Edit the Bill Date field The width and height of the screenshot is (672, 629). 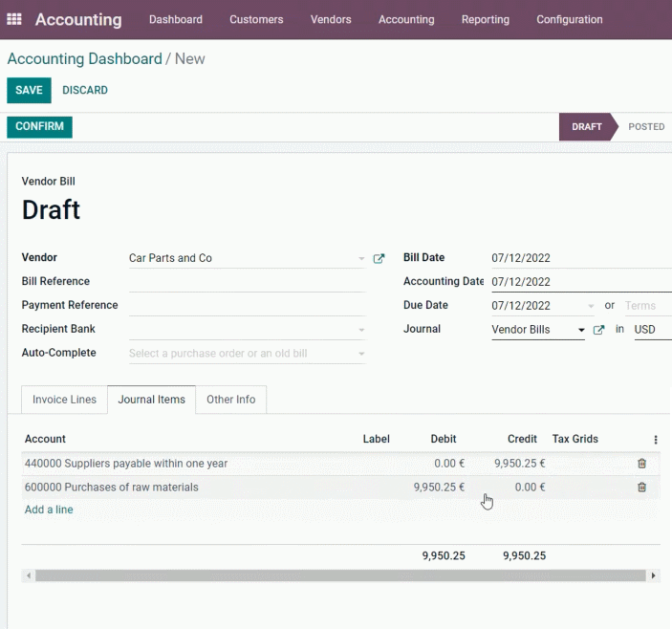[x=581, y=258]
